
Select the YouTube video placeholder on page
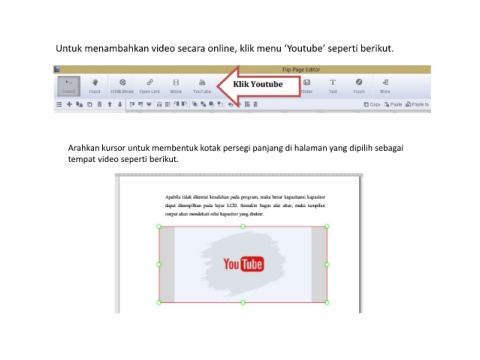click(243, 264)
